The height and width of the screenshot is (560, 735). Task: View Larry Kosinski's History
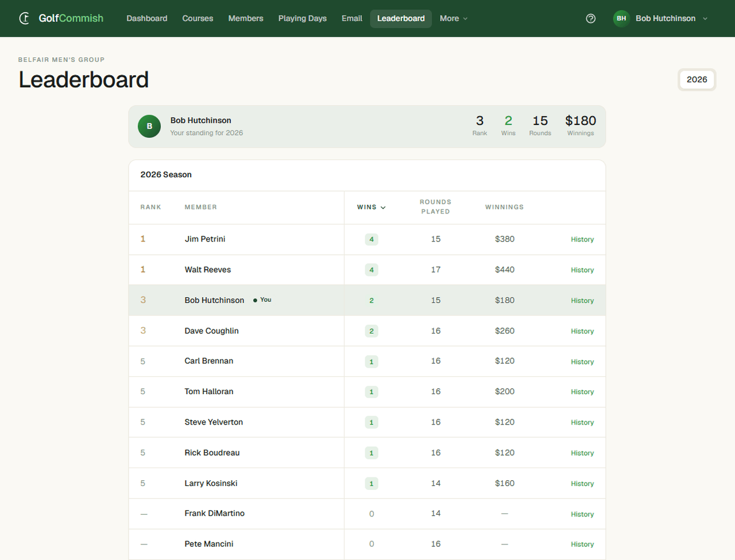582,484
